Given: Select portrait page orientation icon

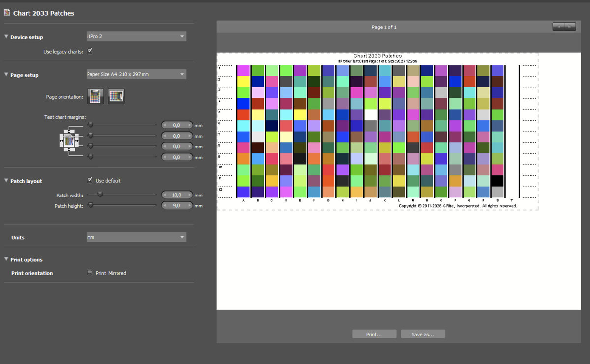Looking at the screenshot, I should coord(95,96).
